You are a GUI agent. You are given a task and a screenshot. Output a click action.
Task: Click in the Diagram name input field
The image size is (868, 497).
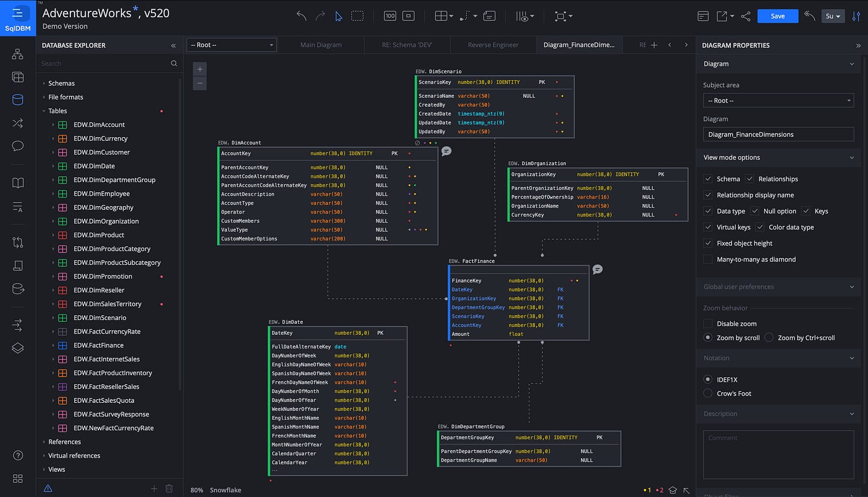(779, 134)
